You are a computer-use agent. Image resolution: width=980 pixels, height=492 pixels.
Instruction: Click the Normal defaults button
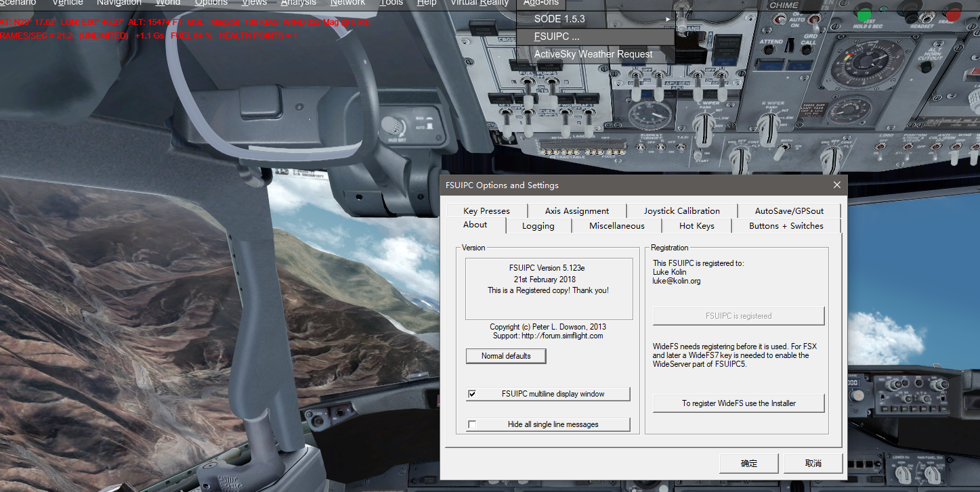tap(506, 355)
